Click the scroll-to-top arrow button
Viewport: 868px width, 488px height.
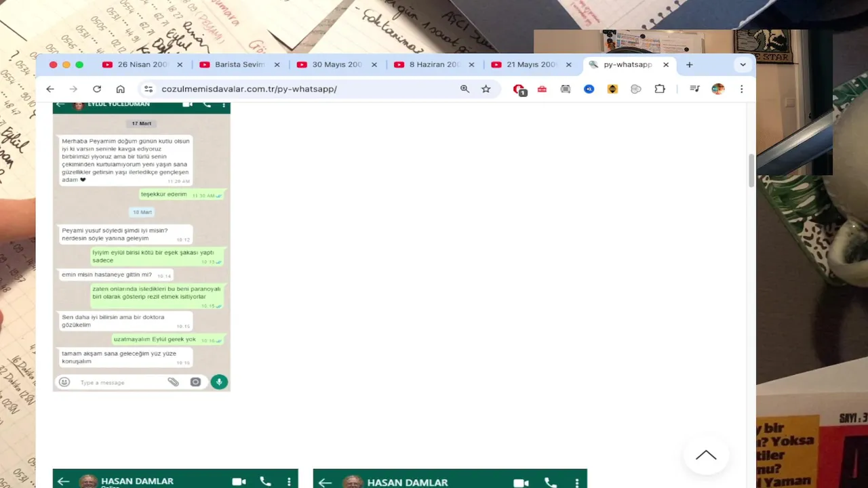[x=706, y=455]
